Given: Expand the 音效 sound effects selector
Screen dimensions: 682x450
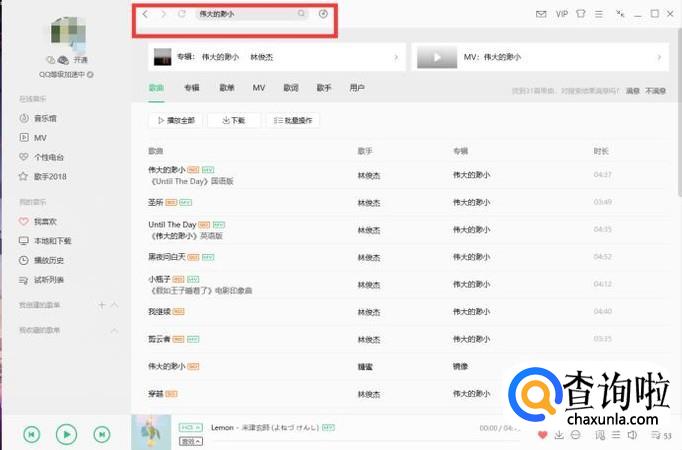Looking at the screenshot, I should (191, 442).
